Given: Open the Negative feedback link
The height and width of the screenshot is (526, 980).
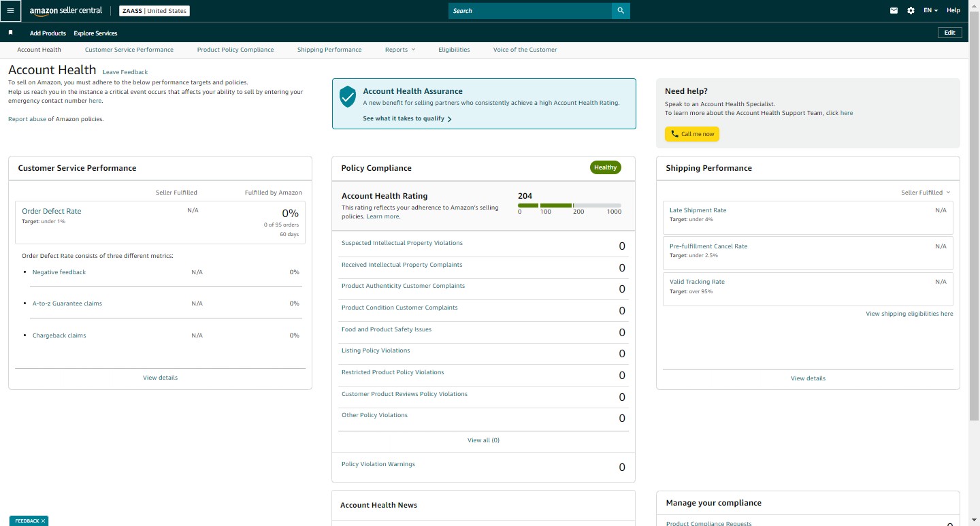Looking at the screenshot, I should point(59,272).
